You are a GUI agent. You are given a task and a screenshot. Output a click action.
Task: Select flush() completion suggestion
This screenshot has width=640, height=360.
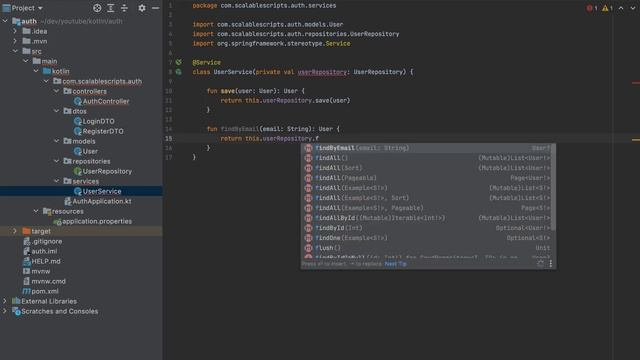(x=426, y=248)
